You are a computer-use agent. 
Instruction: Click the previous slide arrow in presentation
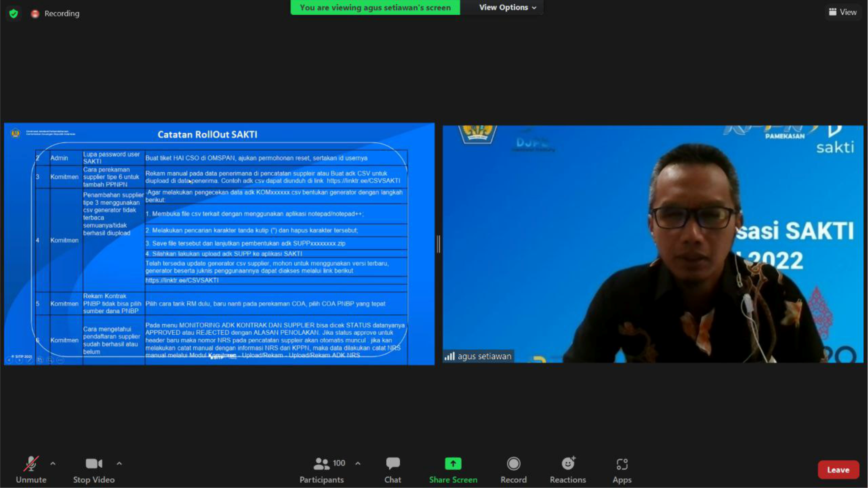9,360
